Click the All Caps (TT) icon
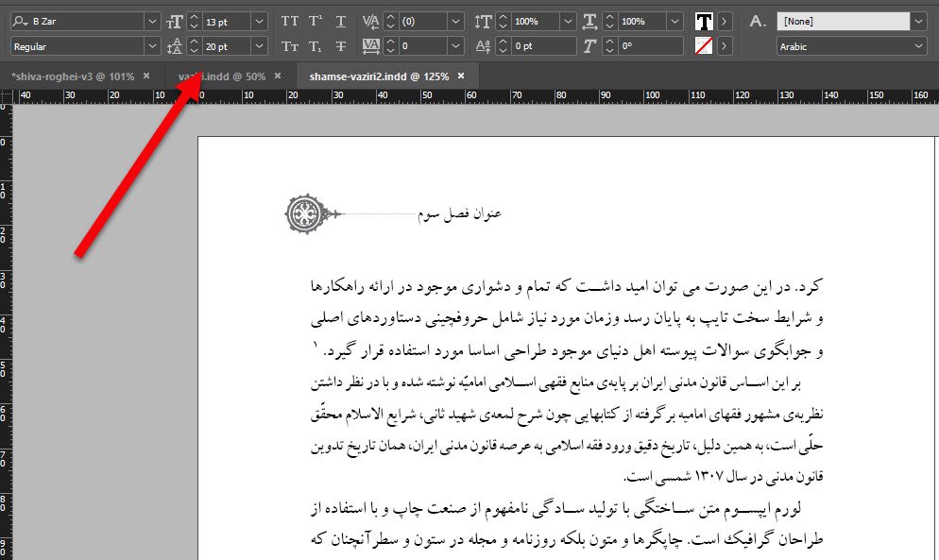Viewport: 939px width, 560px height. pyautogui.click(x=290, y=21)
